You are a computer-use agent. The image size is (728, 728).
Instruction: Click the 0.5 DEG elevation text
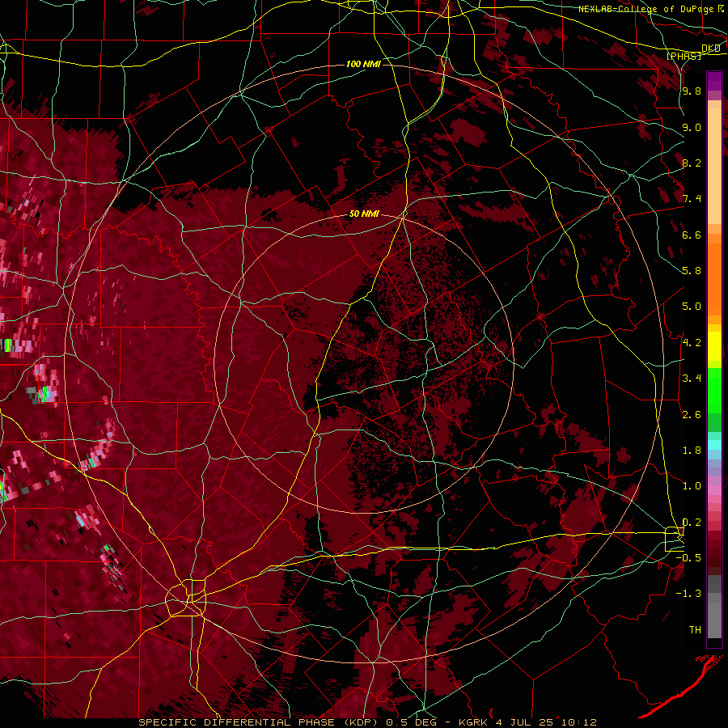tap(412, 722)
